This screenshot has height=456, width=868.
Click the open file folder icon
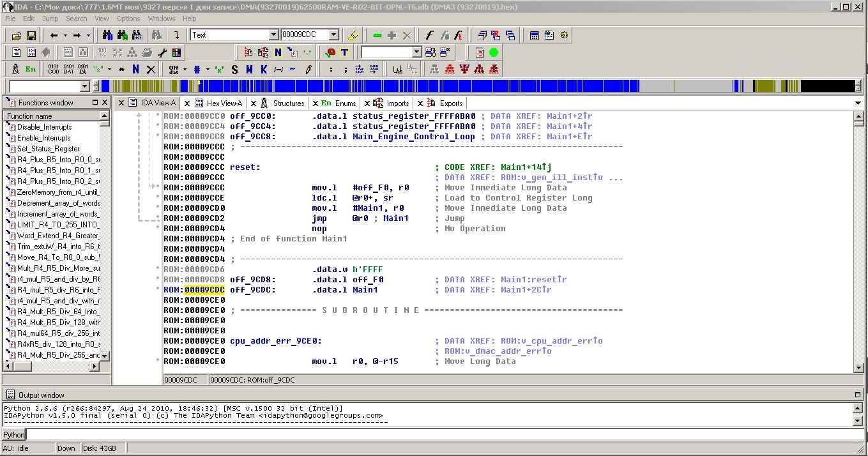17,36
